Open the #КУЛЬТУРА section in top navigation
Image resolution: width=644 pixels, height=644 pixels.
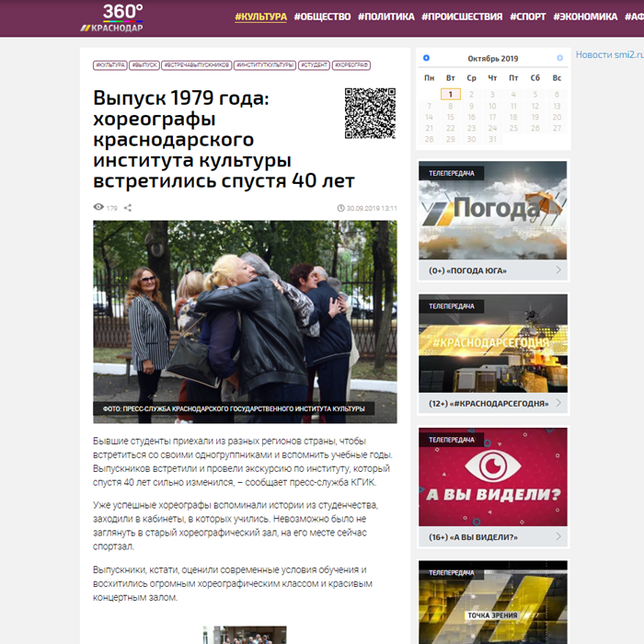260,17
